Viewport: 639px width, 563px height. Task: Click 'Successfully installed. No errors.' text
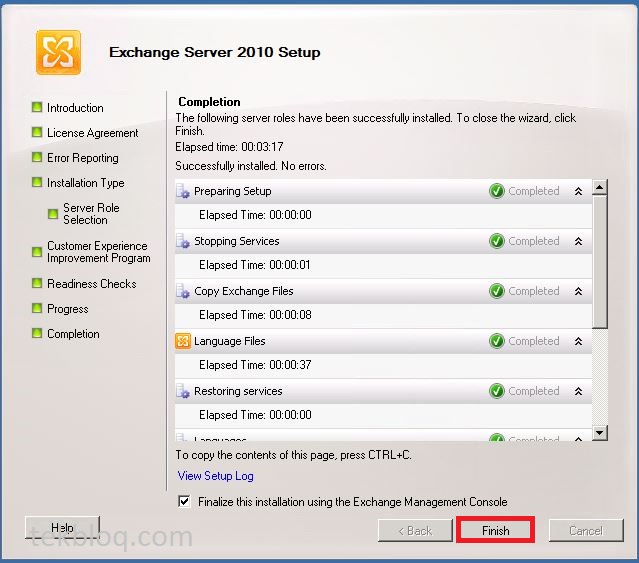[251, 166]
